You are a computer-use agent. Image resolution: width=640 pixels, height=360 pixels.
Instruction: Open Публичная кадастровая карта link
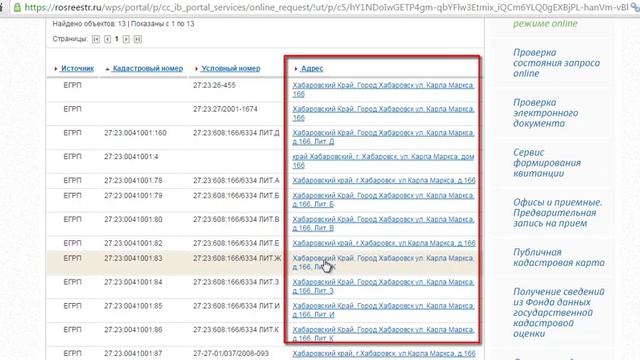click(558, 258)
